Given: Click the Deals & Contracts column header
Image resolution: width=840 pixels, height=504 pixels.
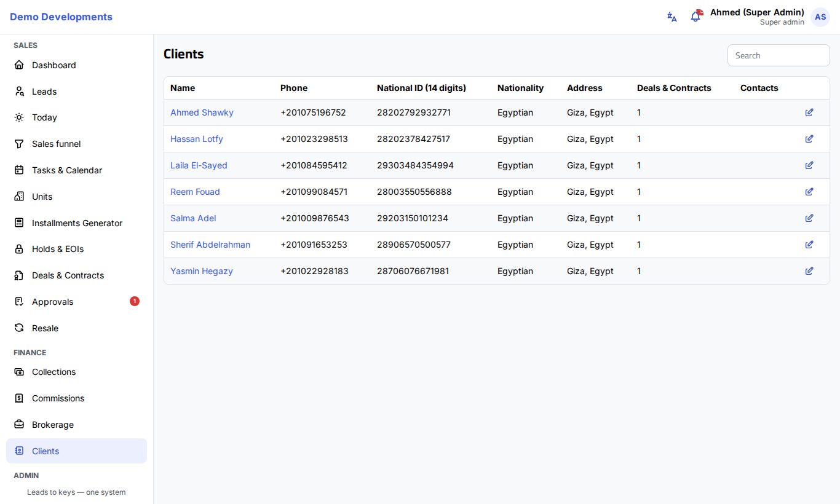Looking at the screenshot, I should (x=674, y=88).
